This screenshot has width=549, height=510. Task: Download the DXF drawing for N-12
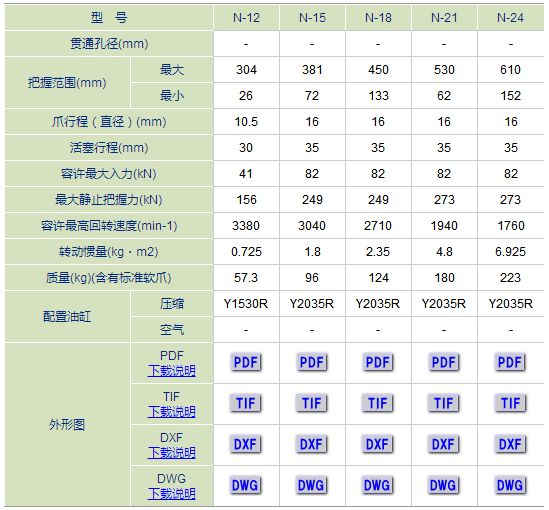point(245,444)
